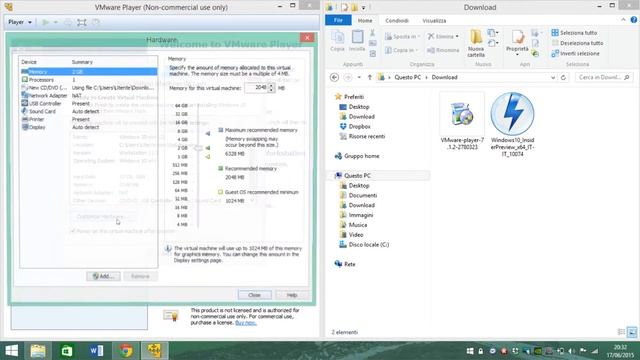
Task: Click Deseleziona tutto in ribbon
Action: (x=577, y=43)
